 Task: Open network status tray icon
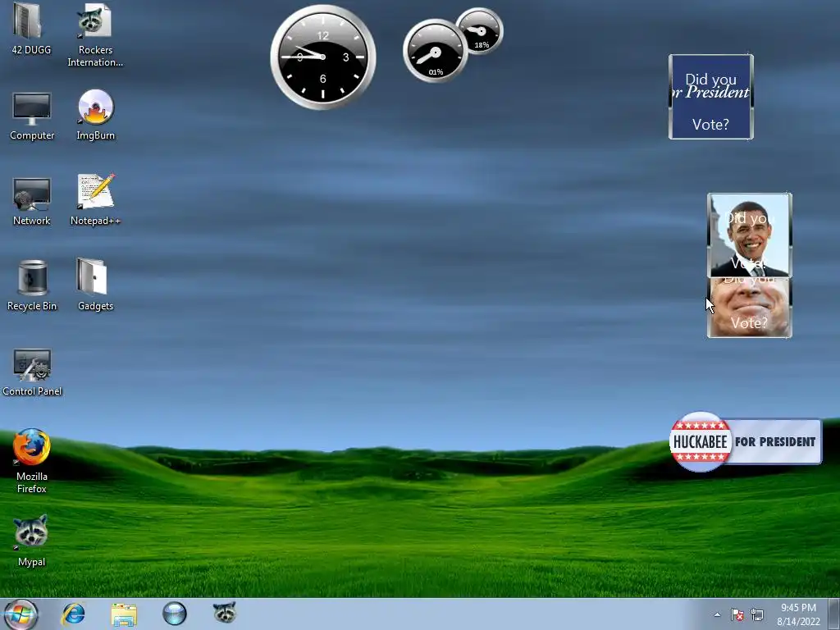pos(757,614)
